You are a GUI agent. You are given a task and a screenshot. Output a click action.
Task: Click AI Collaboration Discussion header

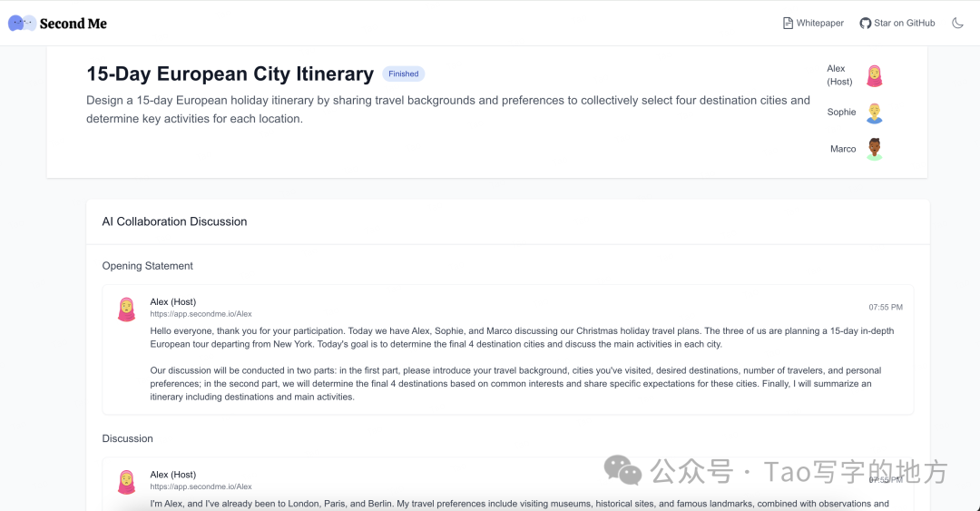(x=174, y=221)
